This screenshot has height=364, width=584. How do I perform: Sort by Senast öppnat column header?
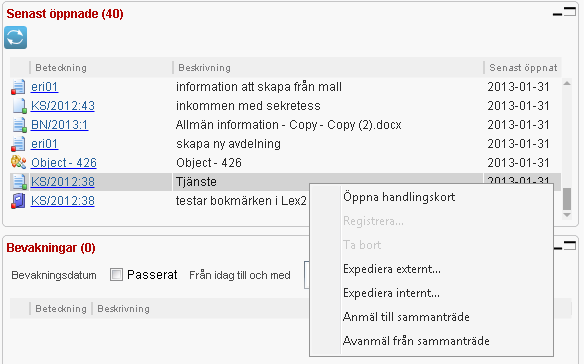pyautogui.click(x=523, y=68)
